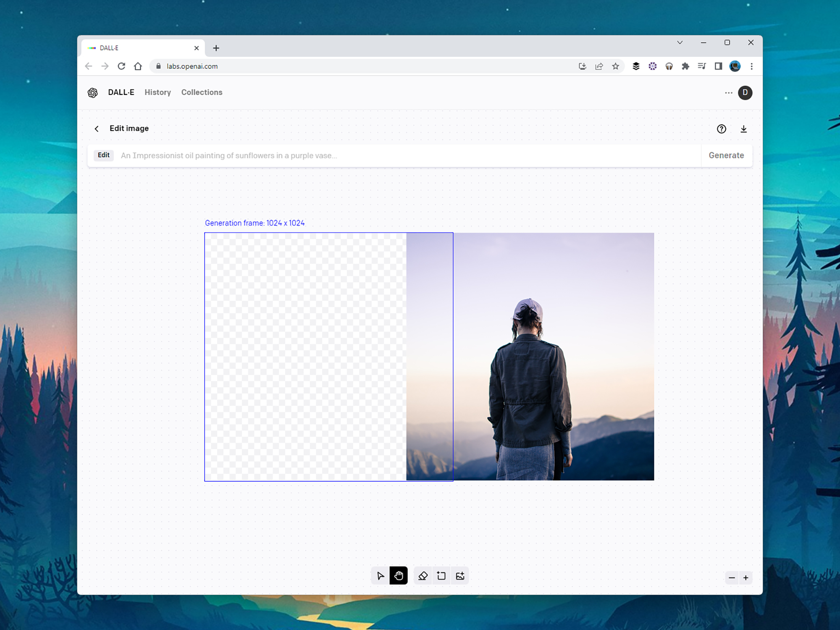
Task: Zoom out with minus button
Action: pos(732,578)
